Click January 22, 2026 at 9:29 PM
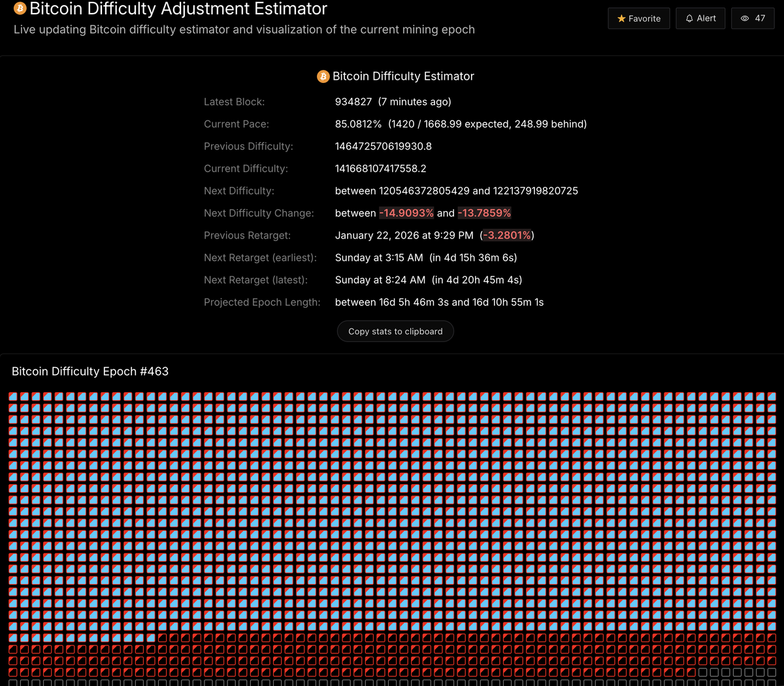The height and width of the screenshot is (686, 784). [x=404, y=235]
